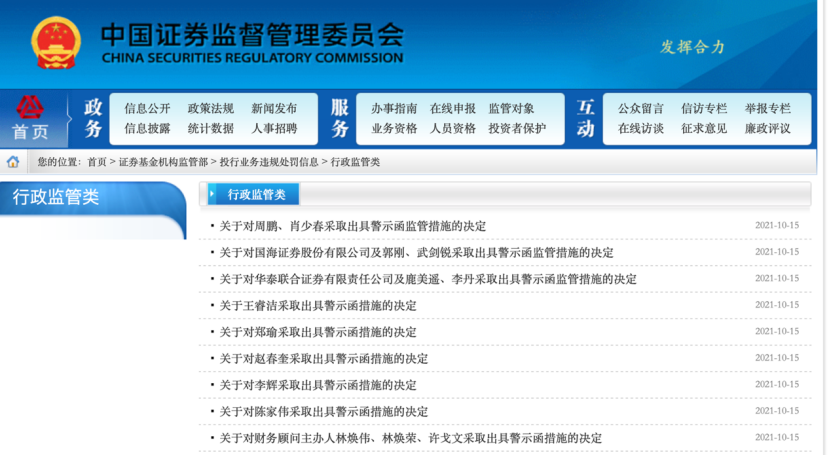Select the 行政监管类 tab header
Viewport: 829px width, 455px height.
point(256,194)
